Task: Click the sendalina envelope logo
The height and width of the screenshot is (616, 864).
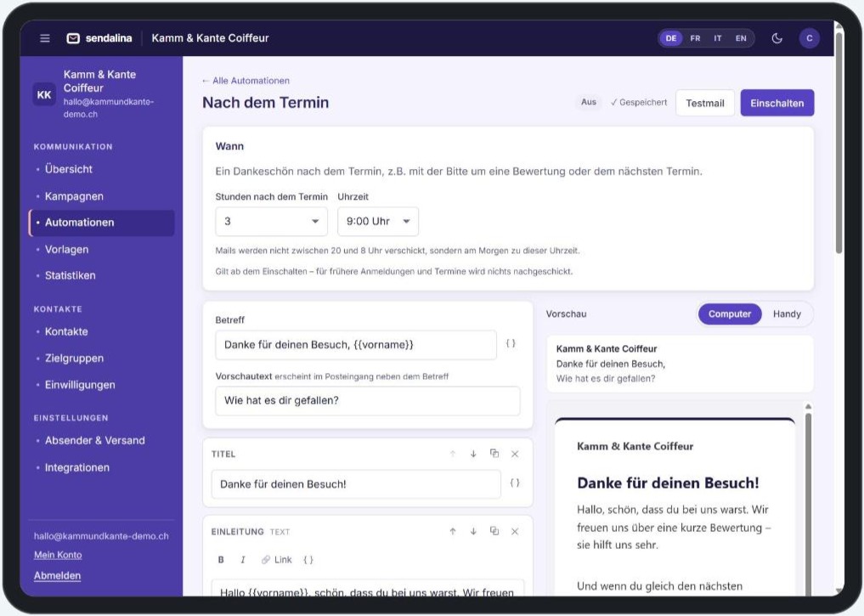Action: pos(73,38)
